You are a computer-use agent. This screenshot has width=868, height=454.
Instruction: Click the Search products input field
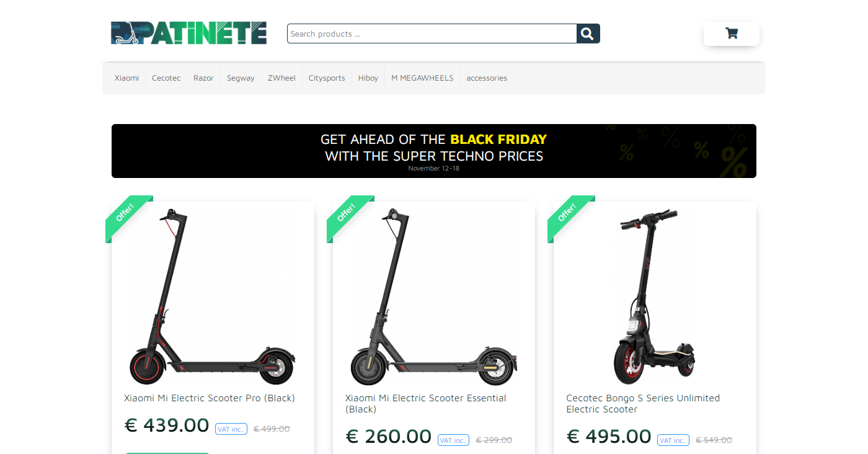[432, 33]
